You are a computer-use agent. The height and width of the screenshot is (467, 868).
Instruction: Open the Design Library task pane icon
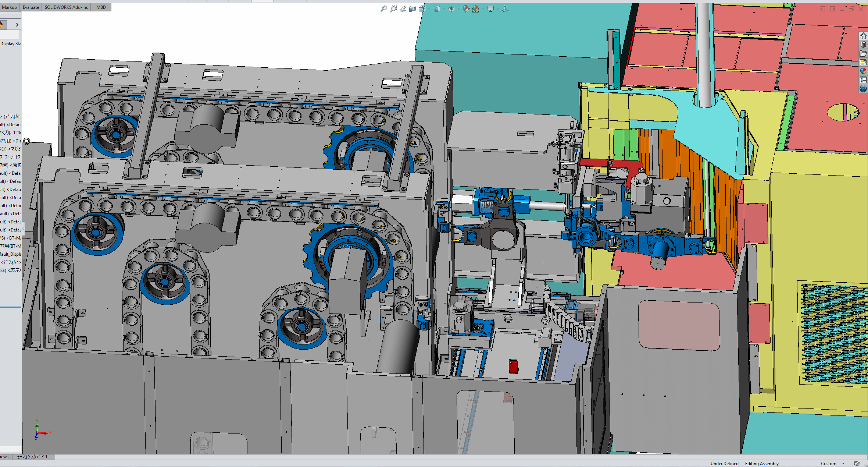pyautogui.click(x=863, y=45)
